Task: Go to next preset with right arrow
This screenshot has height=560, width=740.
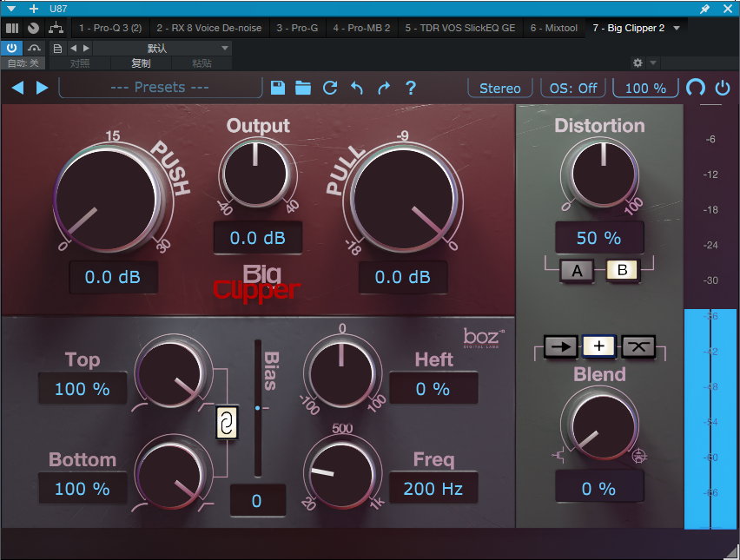Action: point(42,88)
